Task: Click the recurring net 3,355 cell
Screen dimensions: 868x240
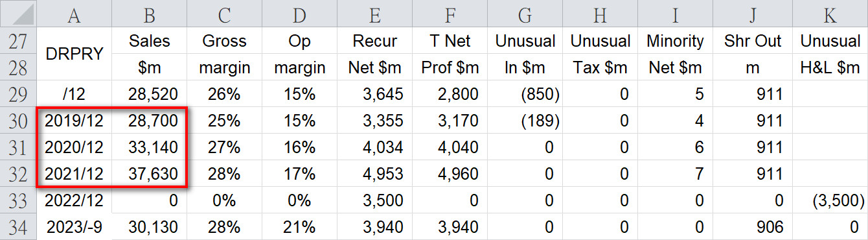Action: click(x=374, y=120)
